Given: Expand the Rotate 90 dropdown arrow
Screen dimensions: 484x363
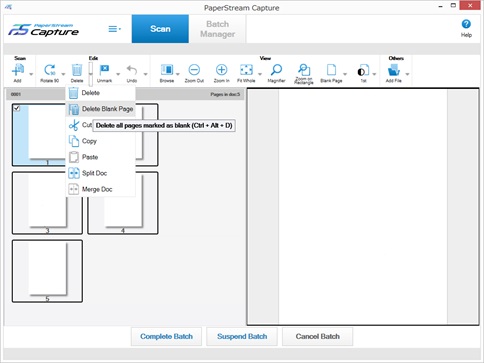Looking at the screenshot, I should coord(63,74).
